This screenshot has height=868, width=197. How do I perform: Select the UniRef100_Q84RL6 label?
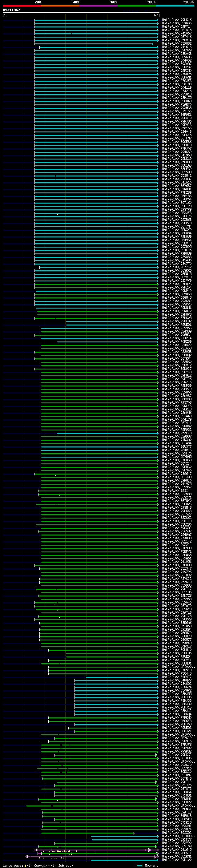click(177, 450)
